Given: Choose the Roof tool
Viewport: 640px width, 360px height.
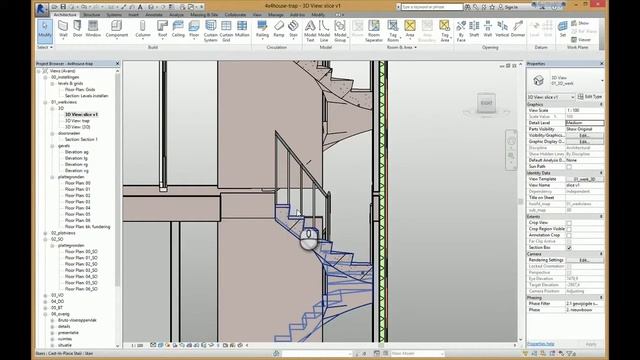Looking at the screenshot, I should tap(162, 29).
